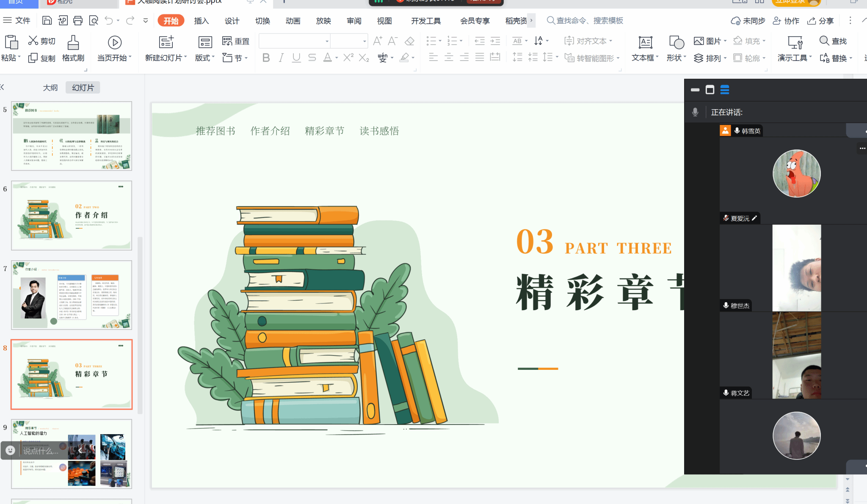
Task: Open the Insert (插入) ribbon tab
Action: point(201,21)
